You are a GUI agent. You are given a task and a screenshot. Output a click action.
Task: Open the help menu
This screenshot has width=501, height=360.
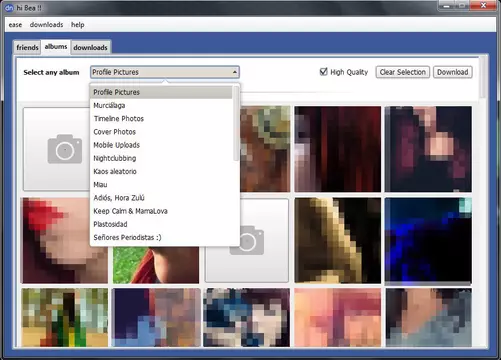point(77,25)
